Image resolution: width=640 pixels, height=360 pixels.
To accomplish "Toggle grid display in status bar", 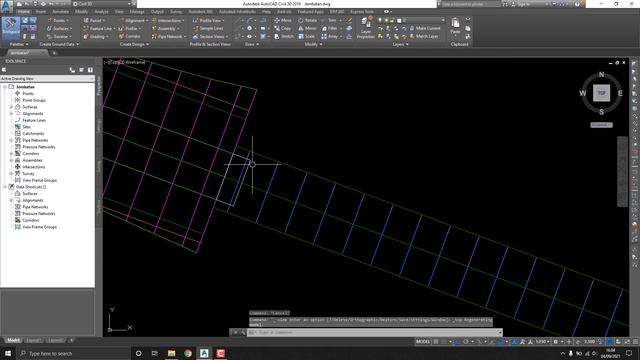I will coord(436,342).
